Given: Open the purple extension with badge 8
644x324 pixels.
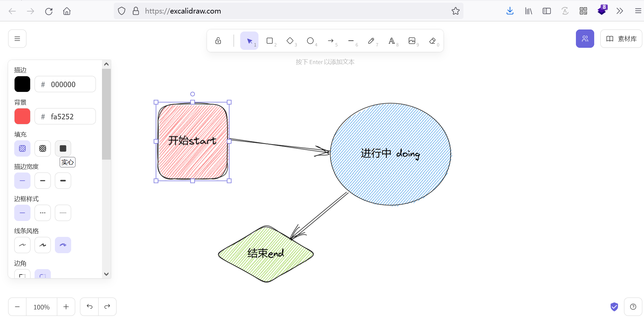Looking at the screenshot, I should click(x=602, y=11).
